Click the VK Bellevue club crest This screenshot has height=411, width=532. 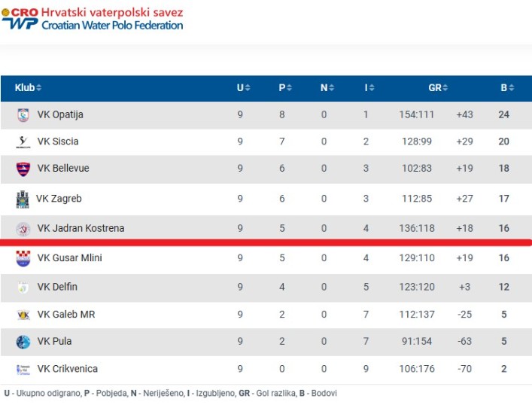point(23,169)
